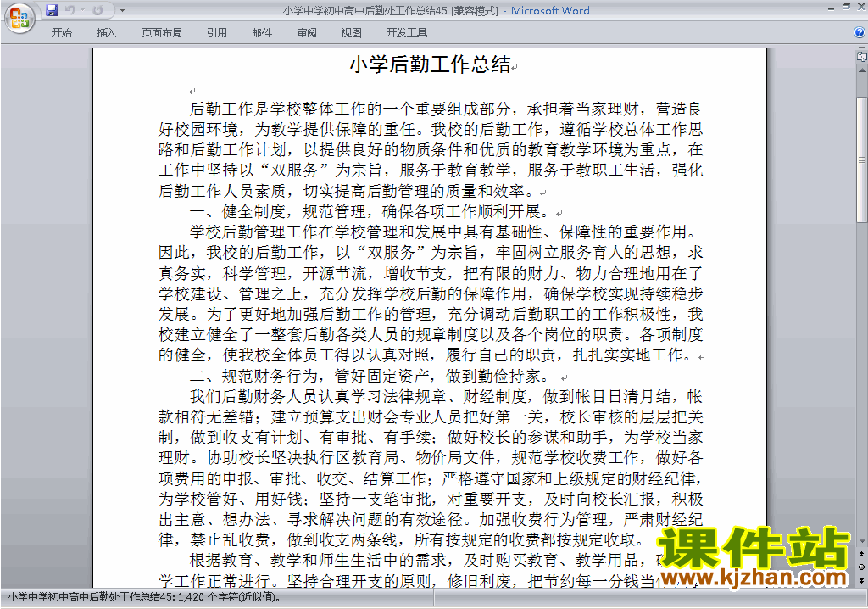Viewport: 868px width, 609px height.
Task: Open the 插入 ribbon tab
Action: point(106,33)
